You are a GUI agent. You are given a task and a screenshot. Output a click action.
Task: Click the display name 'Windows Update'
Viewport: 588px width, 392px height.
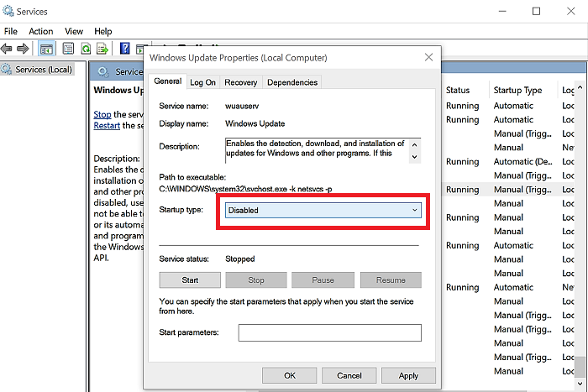click(255, 123)
